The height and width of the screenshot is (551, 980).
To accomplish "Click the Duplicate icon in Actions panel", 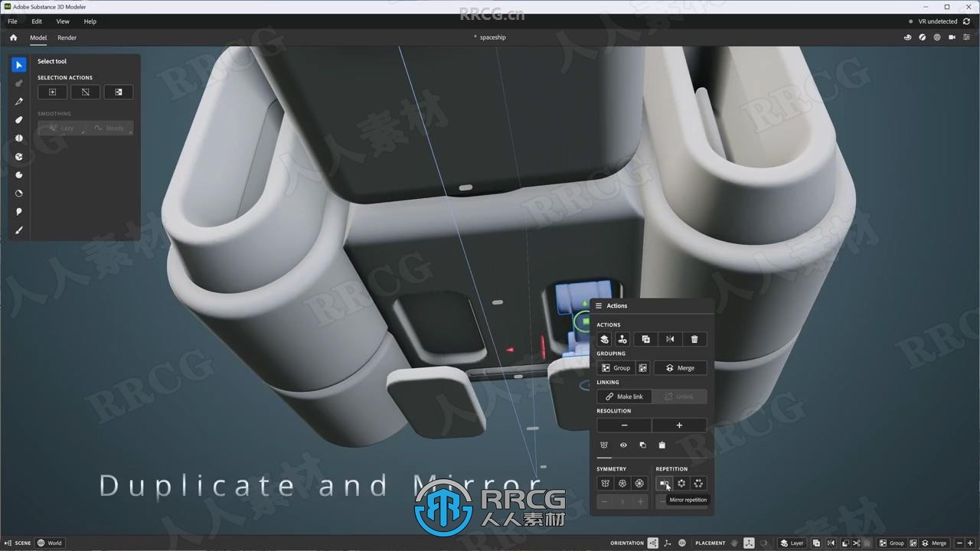I will [x=645, y=339].
